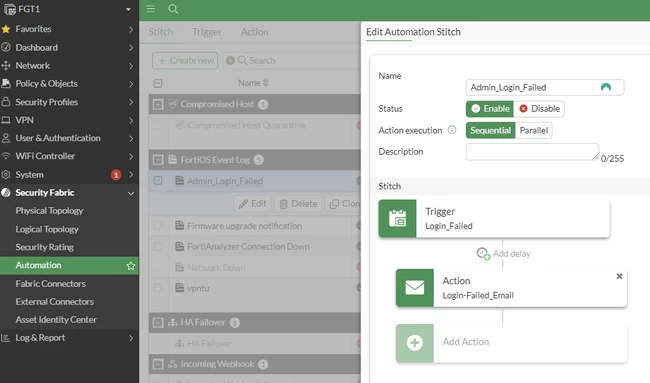This screenshot has height=383, width=650.
Task: Collapse the FortiOS Event Log group
Action: point(158,160)
